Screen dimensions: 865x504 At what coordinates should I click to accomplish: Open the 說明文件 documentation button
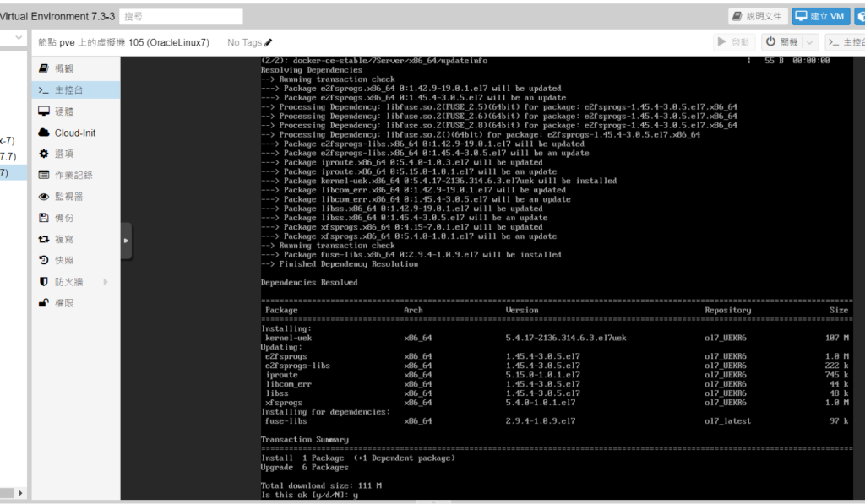[759, 16]
